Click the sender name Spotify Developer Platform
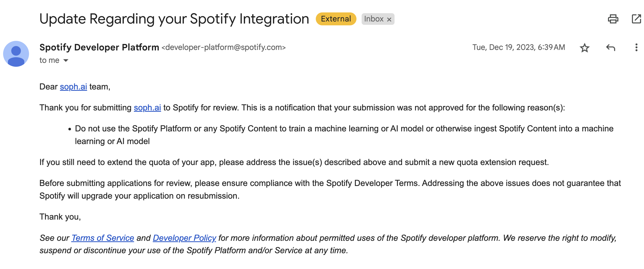This screenshot has height=269, width=644. coord(99,47)
